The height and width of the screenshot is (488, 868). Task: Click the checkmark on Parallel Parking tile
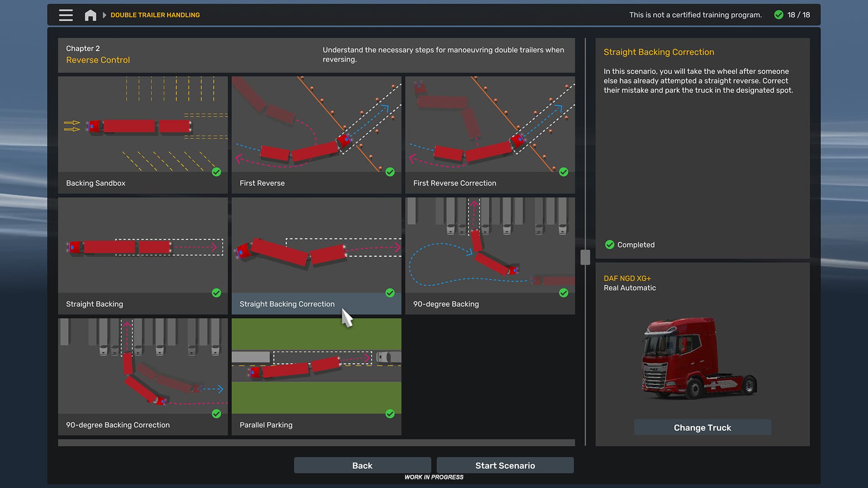pos(390,413)
